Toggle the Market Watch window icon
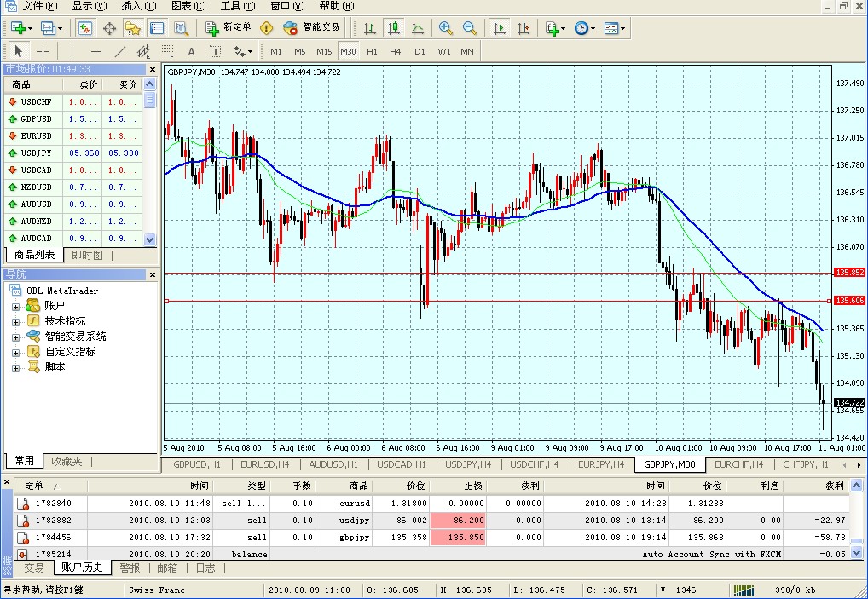The image size is (868, 599). pyautogui.click(x=85, y=27)
